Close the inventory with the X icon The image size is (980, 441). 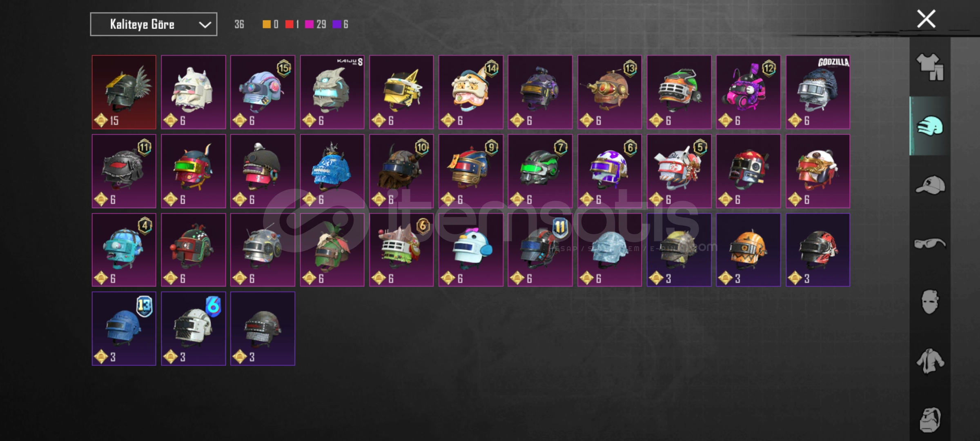pyautogui.click(x=926, y=19)
